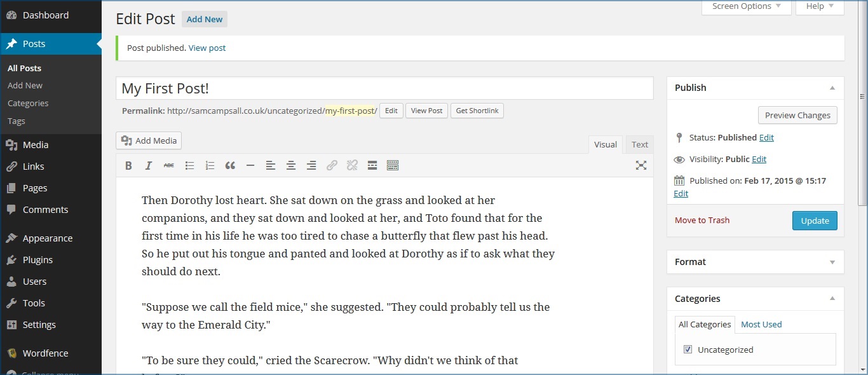Image resolution: width=868 pixels, height=375 pixels.
Task: Open Plugins in the sidebar menu
Action: [37, 260]
